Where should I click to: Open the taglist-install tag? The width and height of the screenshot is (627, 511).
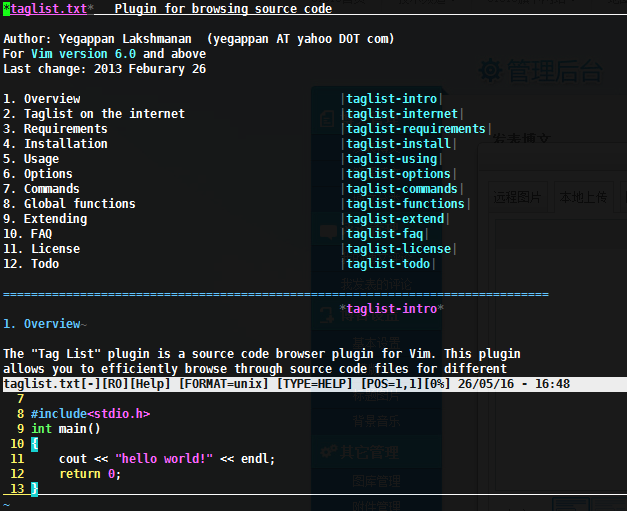[398, 144]
